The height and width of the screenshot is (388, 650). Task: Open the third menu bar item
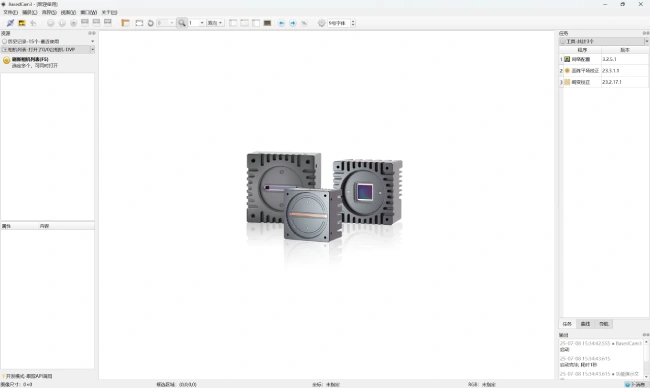(x=49, y=12)
